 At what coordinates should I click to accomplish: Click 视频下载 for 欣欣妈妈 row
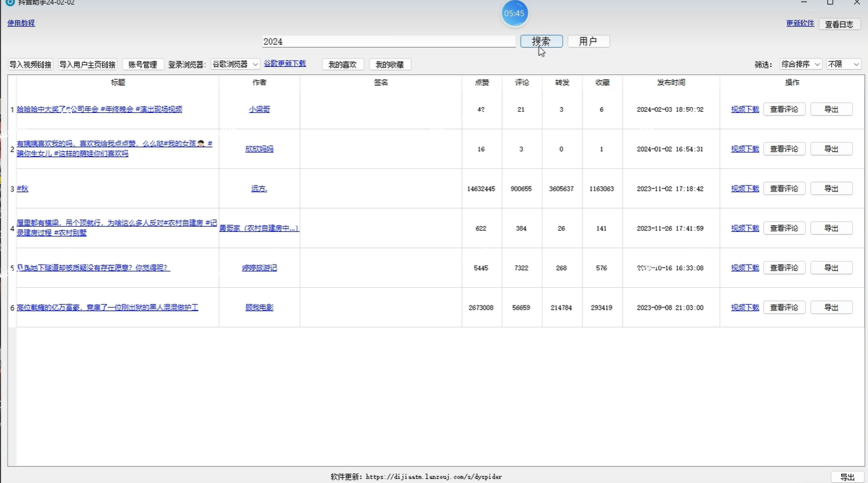click(x=745, y=149)
